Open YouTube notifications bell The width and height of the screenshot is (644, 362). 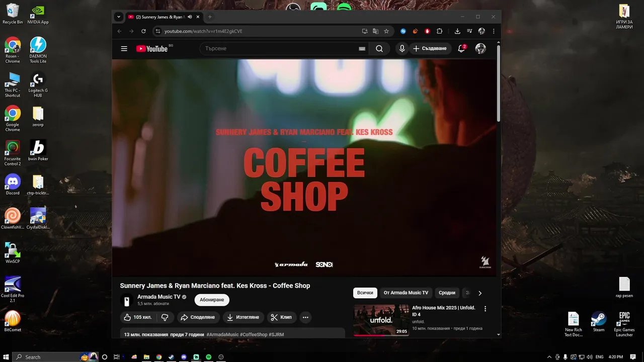pyautogui.click(x=461, y=49)
